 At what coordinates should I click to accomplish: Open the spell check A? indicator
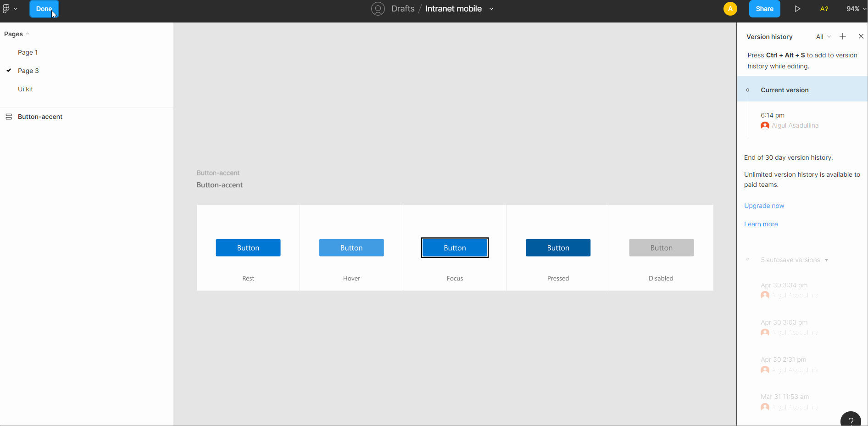pyautogui.click(x=823, y=9)
